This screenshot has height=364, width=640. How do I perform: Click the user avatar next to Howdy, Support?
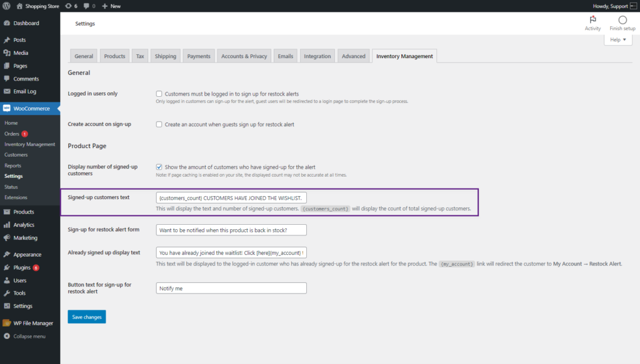point(634,6)
